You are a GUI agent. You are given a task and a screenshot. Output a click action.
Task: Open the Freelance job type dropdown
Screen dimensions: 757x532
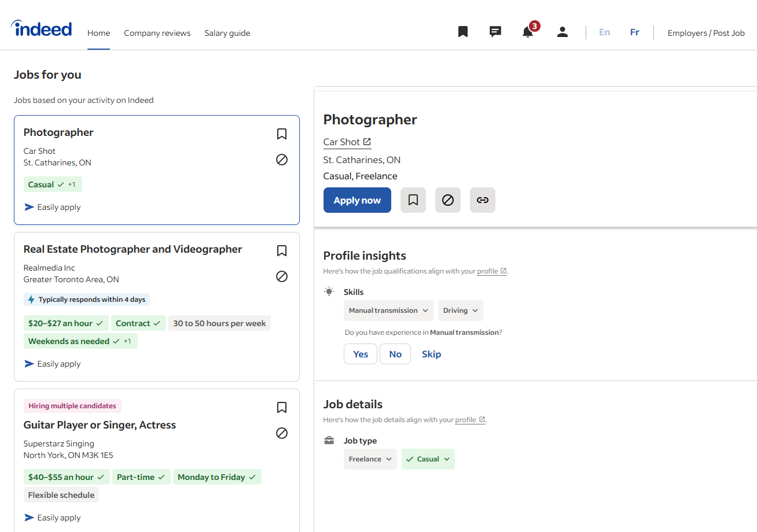click(370, 459)
